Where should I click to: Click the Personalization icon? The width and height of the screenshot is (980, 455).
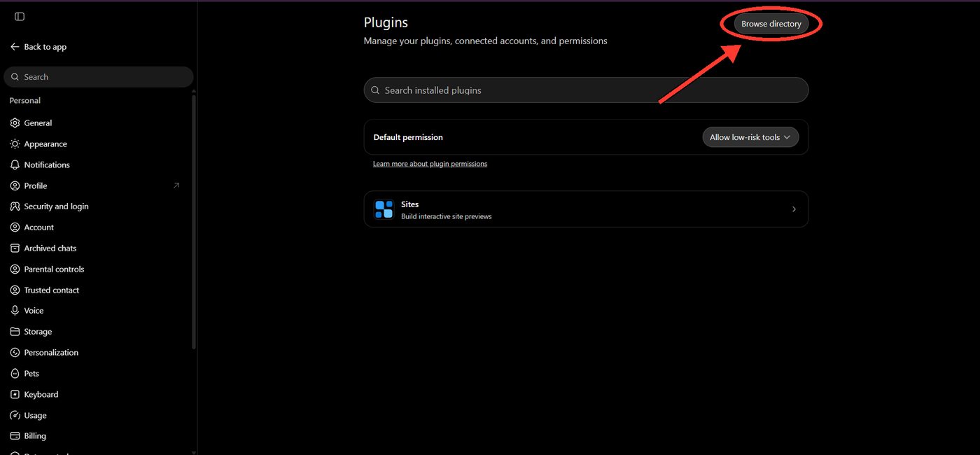(15, 353)
